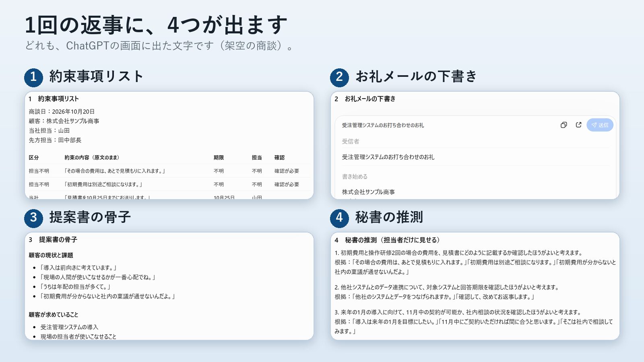Select bullet 「うちは年配の担当が多くて。」
This screenshot has height=362, width=644.
75,287
